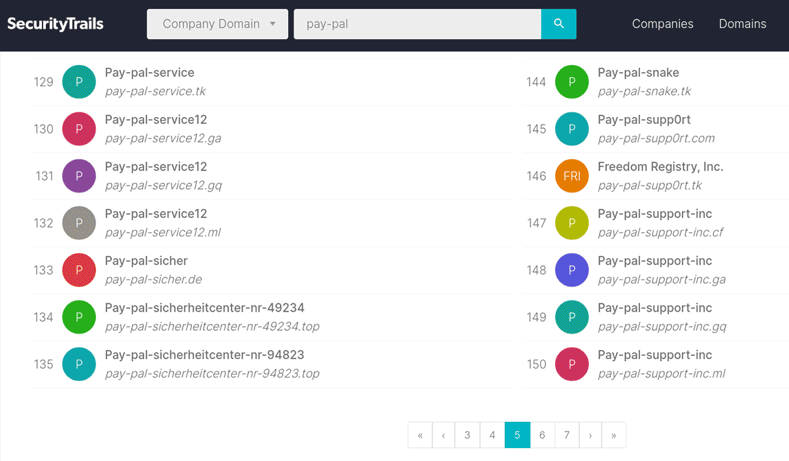Click domain pay-pal-support-inc.ml
The width and height of the screenshot is (789, 461).
(662, 373)
